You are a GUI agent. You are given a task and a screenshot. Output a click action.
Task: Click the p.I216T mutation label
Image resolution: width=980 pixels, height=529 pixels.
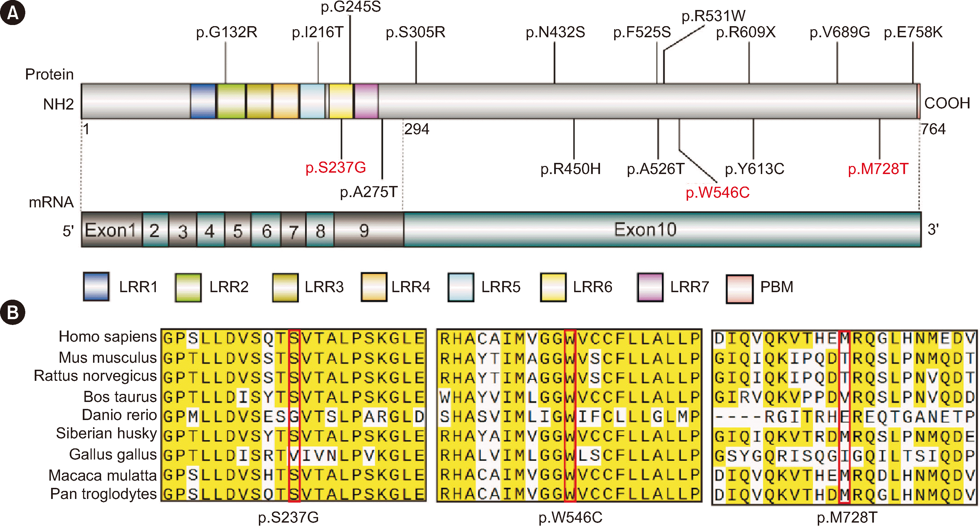point(318,32)
